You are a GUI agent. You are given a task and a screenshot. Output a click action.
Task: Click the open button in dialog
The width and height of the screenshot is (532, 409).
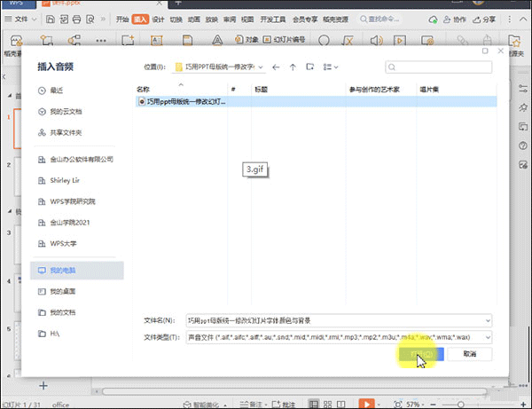421,354
